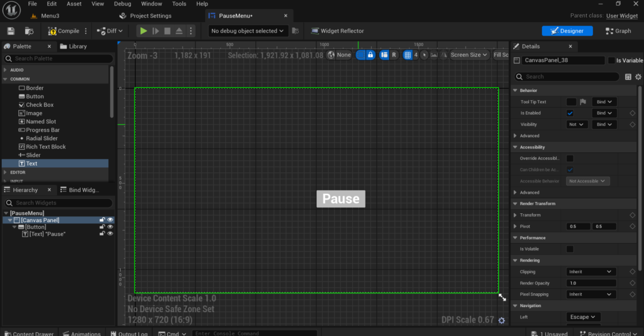Screen dimensions: 644x336
Task: Click Pause button in canvas
Action: point(341,199)
